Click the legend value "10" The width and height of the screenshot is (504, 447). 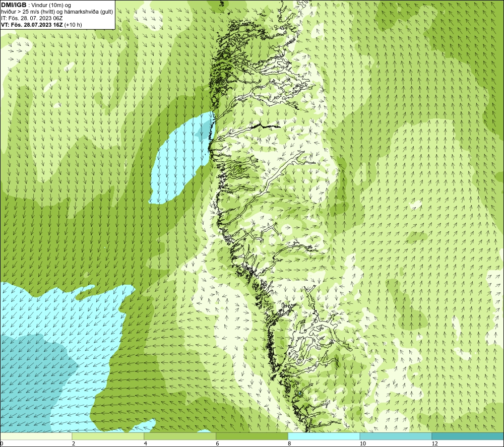[x=363, y=444]
